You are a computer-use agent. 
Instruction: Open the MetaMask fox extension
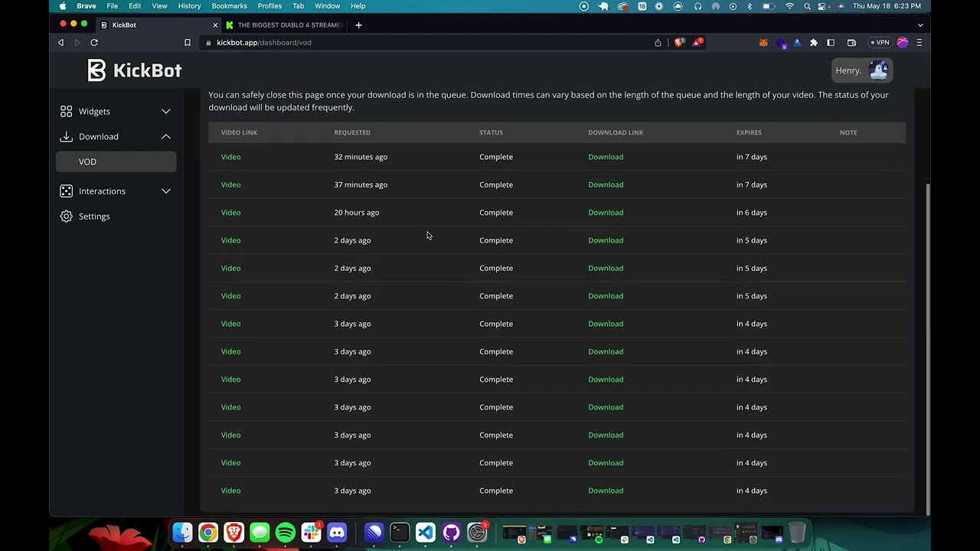(763, 43)
